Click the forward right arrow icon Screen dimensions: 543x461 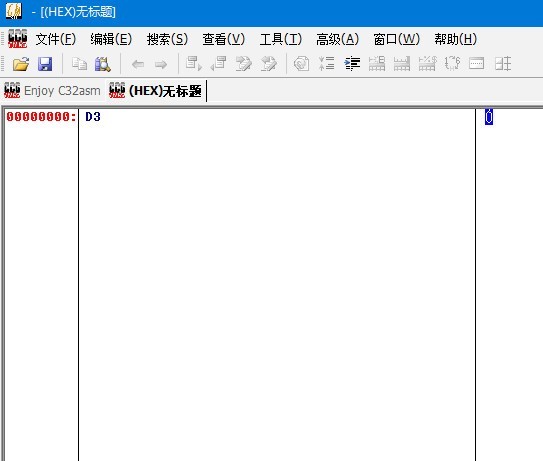pyautogui.click(x=161, y=64)
